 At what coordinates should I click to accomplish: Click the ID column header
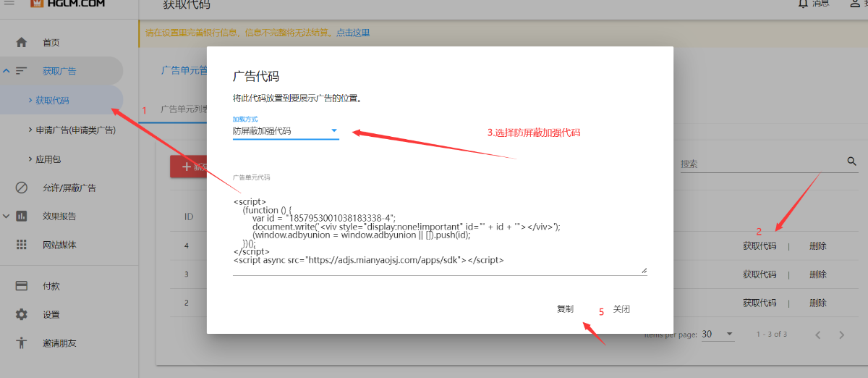[189, 217]
